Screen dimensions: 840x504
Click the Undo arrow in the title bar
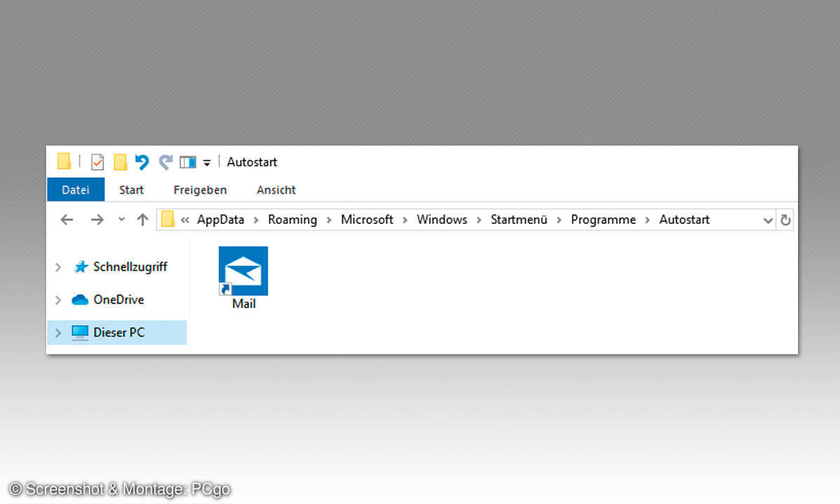[142, 162]
